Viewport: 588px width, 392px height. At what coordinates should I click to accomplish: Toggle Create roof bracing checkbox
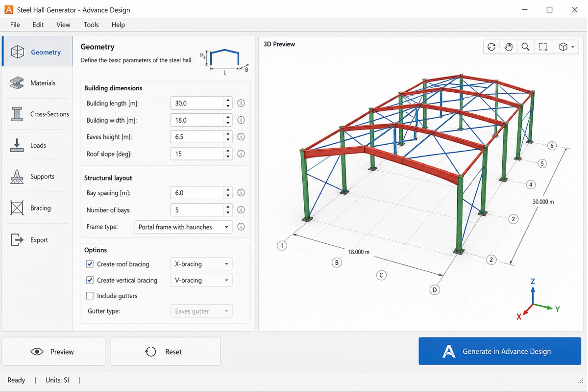tap(90, 264)
